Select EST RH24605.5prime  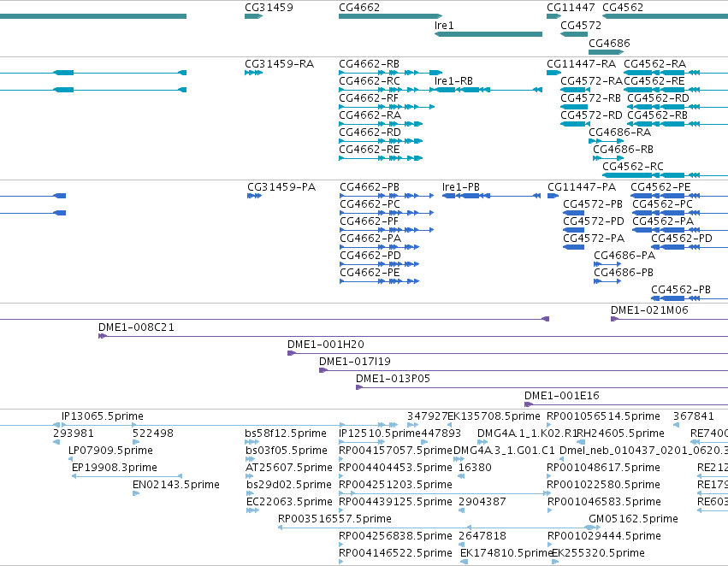(x=621, y=433)
